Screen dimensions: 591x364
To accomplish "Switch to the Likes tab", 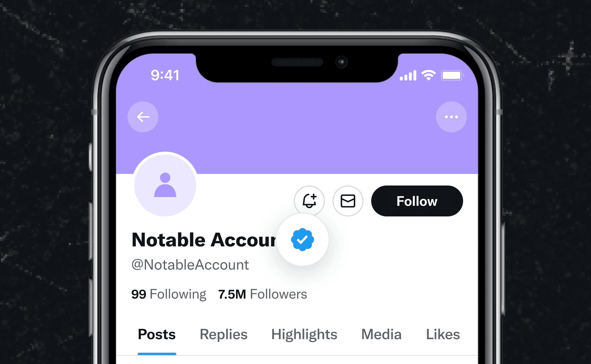I will click(442, 334).
